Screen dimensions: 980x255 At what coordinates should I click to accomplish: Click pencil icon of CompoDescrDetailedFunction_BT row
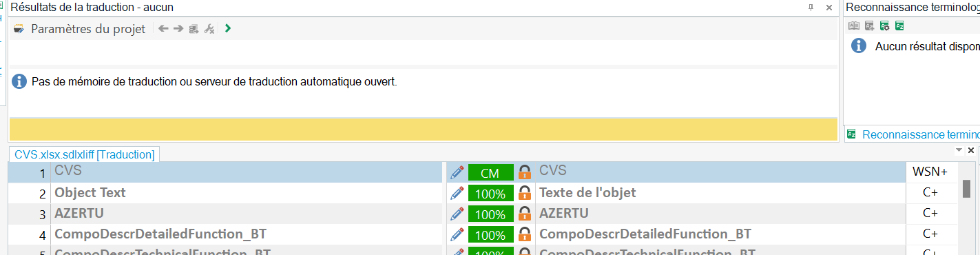[456, 235]
